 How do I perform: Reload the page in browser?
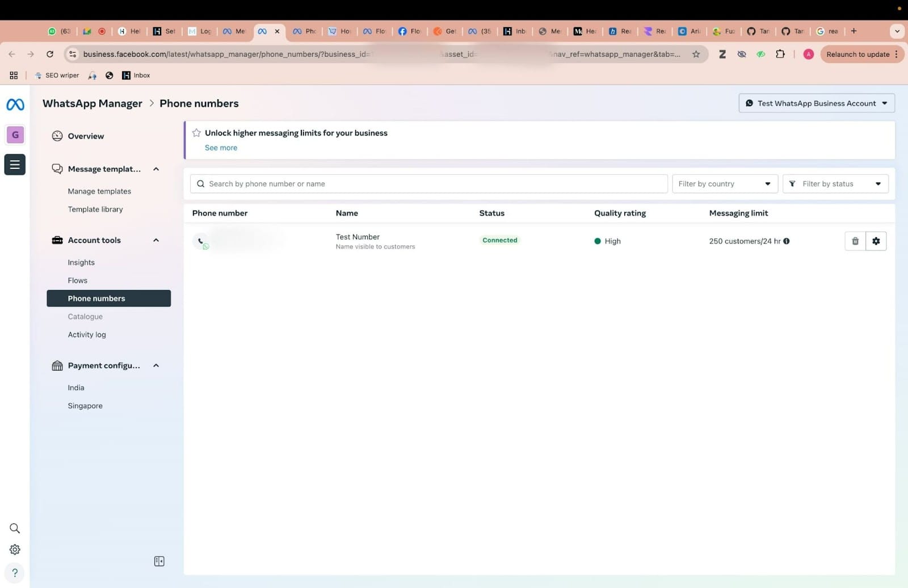tap(50, 54)
